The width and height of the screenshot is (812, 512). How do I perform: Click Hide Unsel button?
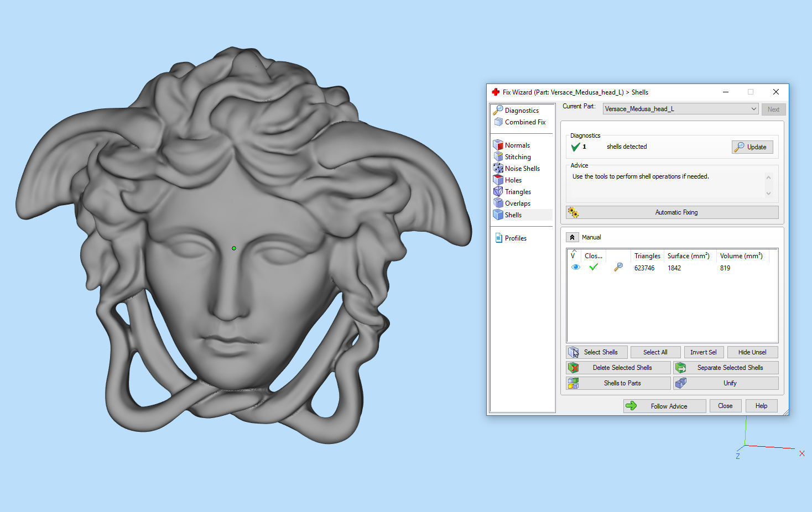click(x=752, y=352)
